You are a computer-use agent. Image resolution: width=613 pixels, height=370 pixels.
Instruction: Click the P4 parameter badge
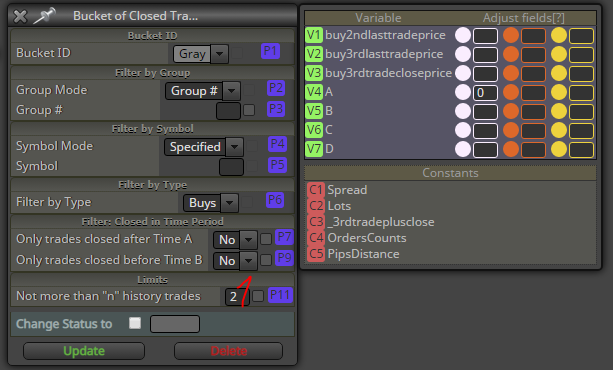[x=278, y=144]
